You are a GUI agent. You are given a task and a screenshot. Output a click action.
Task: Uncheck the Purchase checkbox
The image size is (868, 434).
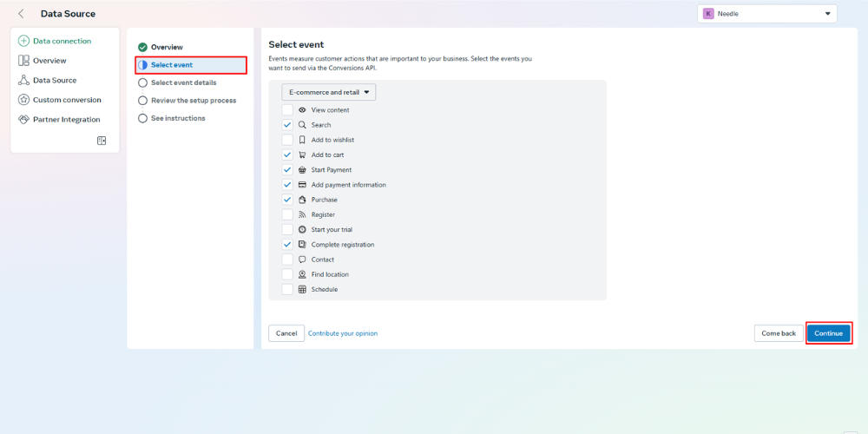pos(287,200)
